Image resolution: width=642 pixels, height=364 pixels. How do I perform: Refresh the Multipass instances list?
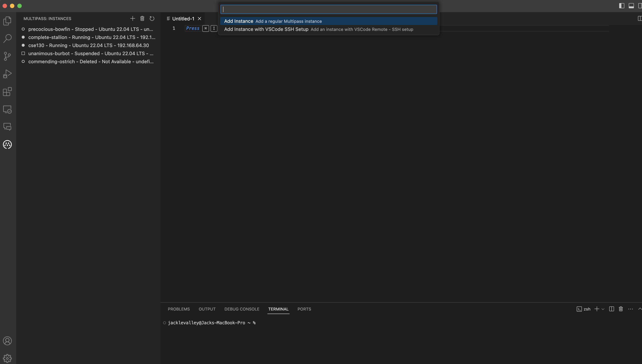click(x=152, y=19)
